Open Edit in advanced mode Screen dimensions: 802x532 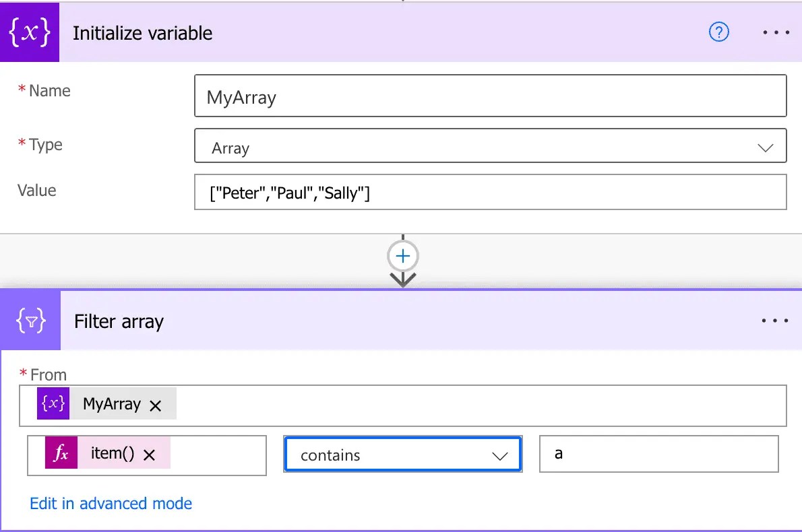pos(111,503)
